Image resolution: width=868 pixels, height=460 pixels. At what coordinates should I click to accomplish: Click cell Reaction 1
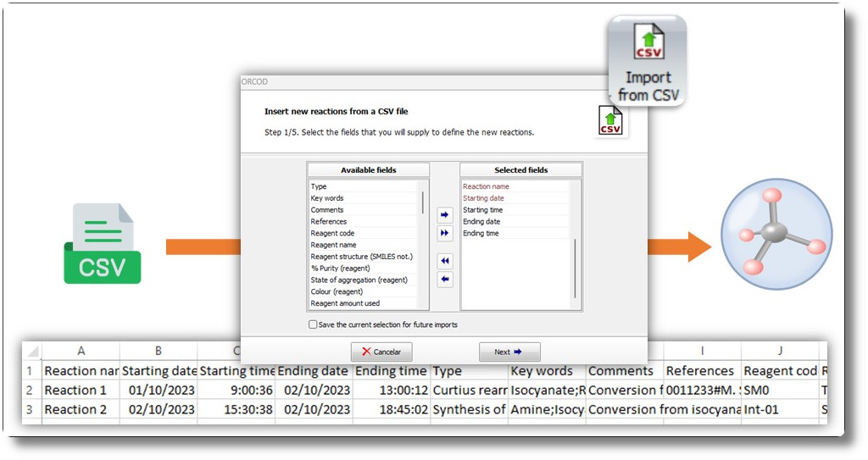pyautogui.click(x=81, y=391)
